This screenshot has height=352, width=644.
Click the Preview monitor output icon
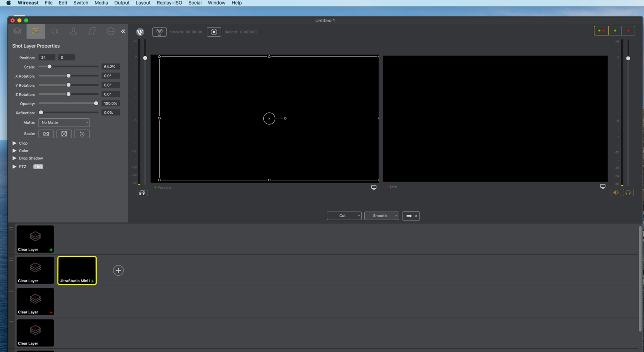click(374, 187)
